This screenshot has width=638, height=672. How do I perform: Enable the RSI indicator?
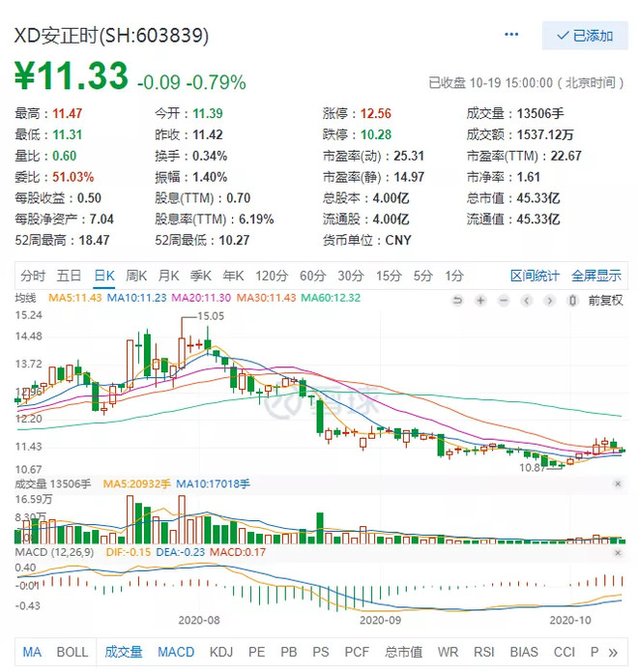483,653
